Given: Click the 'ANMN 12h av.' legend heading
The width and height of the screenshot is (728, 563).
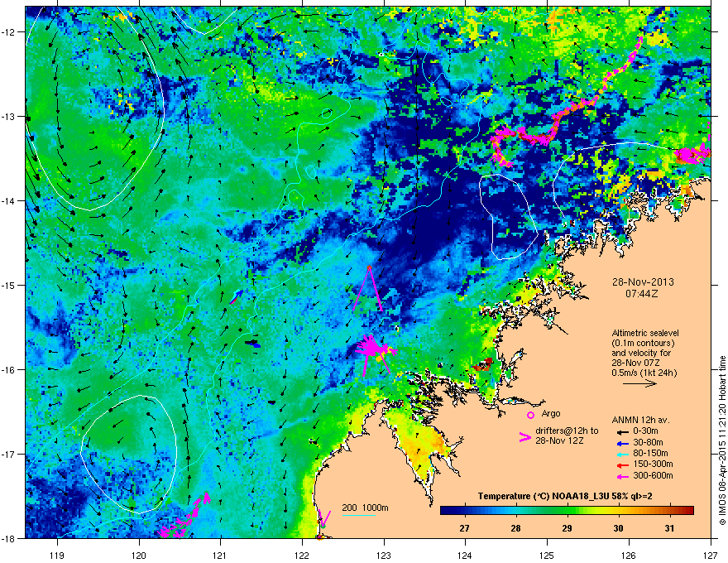Looking at the screenshot, I should tap(640, 420).
